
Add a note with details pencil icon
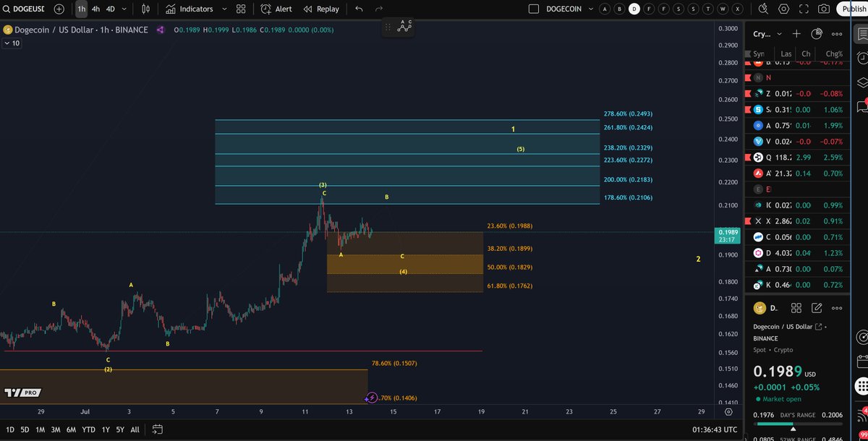(817, 308)
